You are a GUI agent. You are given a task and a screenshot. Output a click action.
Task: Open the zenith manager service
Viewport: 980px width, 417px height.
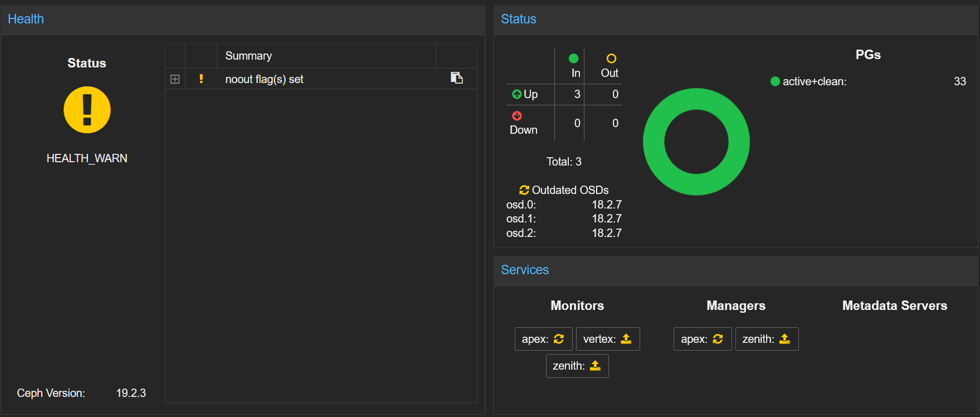[767, 339]
